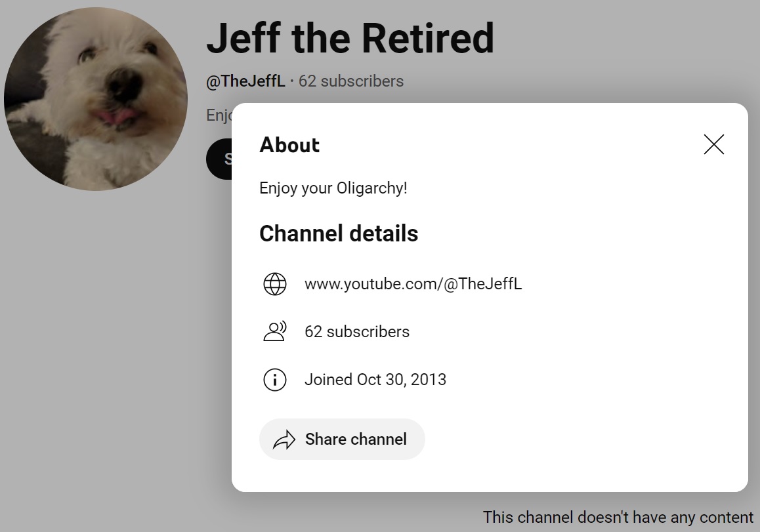Click the Jeff the Retired channel title

point(350,38)
